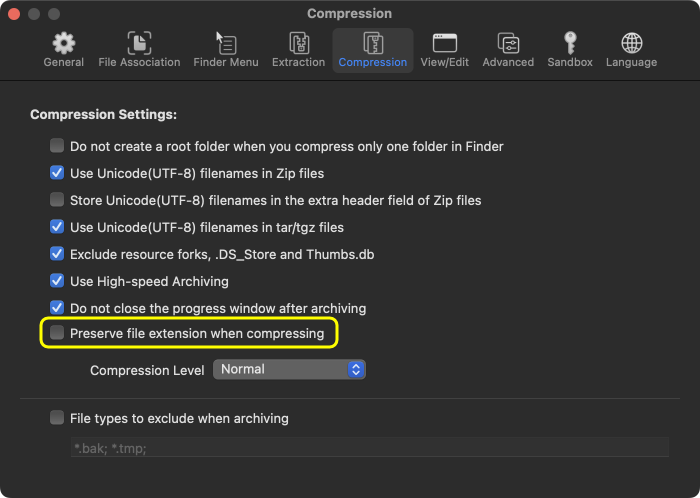700x498 pixels.
Task: Select the Sandbox key icon
Action: 569,43
